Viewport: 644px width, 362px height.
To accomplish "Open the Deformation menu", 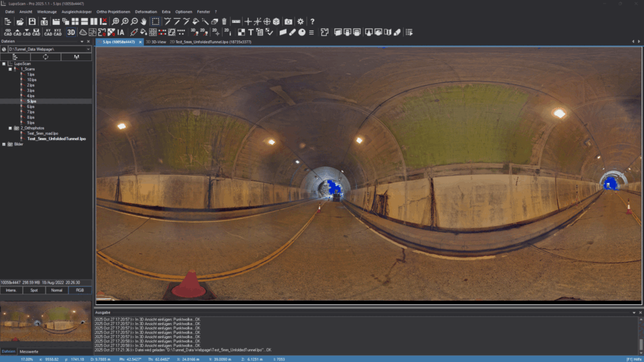I will pyautogui.click(x=146, y=11).
